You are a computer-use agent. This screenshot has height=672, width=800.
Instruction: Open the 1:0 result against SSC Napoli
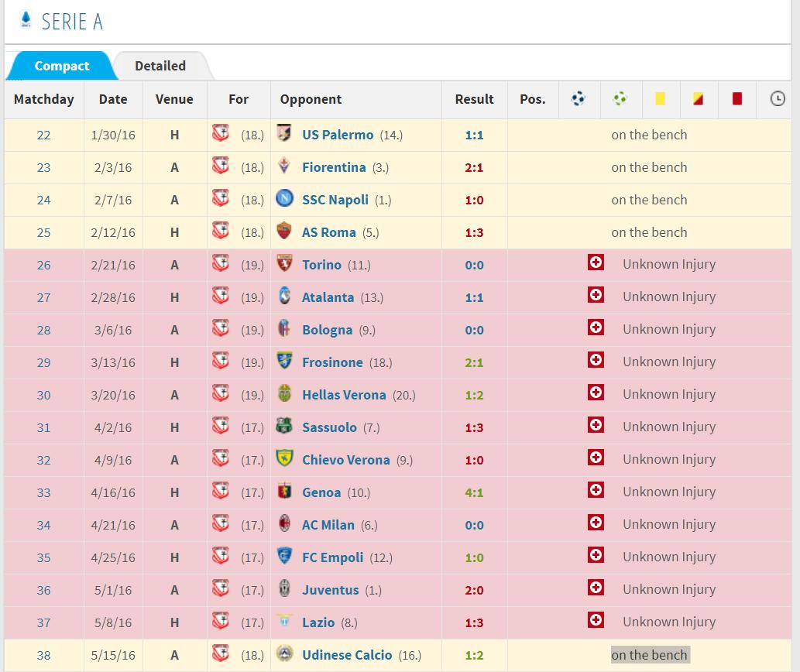[x=474, y=201]
